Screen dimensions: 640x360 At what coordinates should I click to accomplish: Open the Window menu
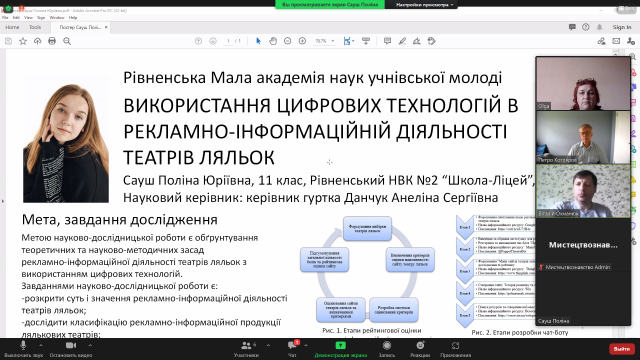click(x=57, y=18)
